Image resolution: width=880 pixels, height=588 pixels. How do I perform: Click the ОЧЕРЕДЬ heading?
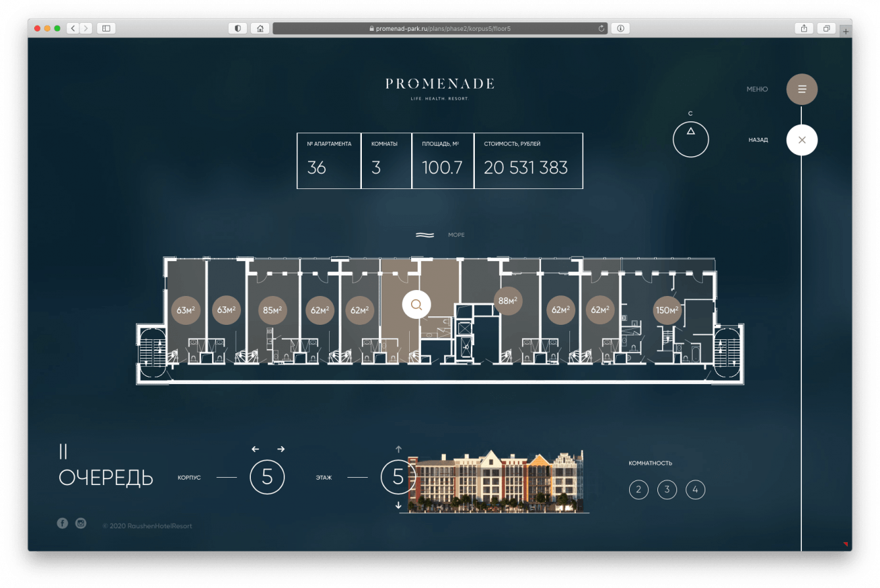click(106, 478)
